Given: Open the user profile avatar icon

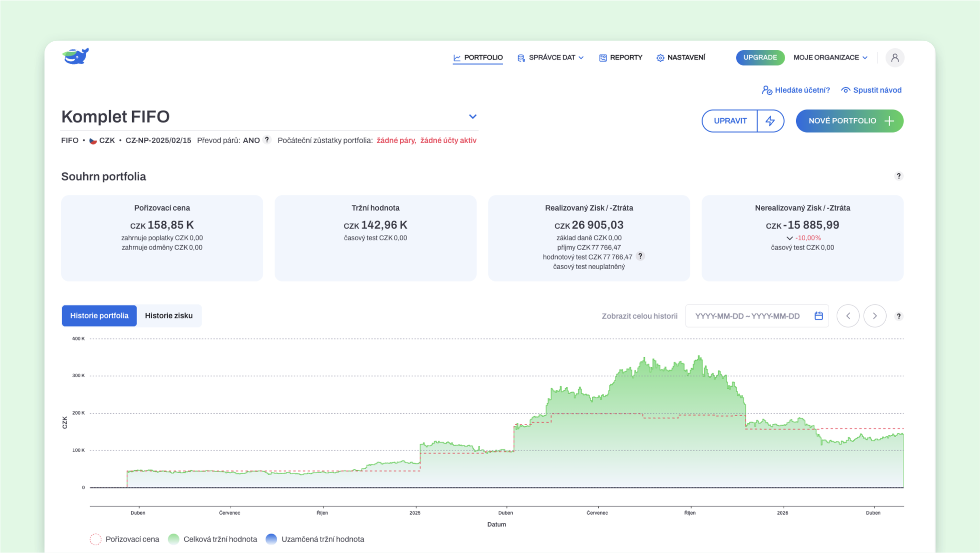Looking at the screenshot, I should (x=894, y=57).
